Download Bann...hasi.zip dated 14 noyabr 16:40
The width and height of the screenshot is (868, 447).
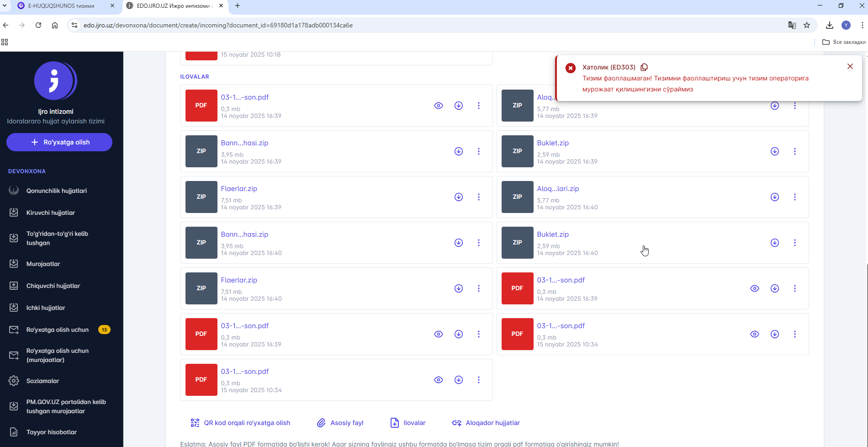coord(459,243)
